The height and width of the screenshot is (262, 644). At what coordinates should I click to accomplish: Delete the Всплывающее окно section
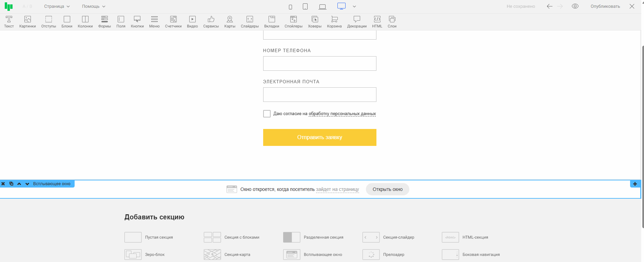pyautogui.click(x=3, y=184)
